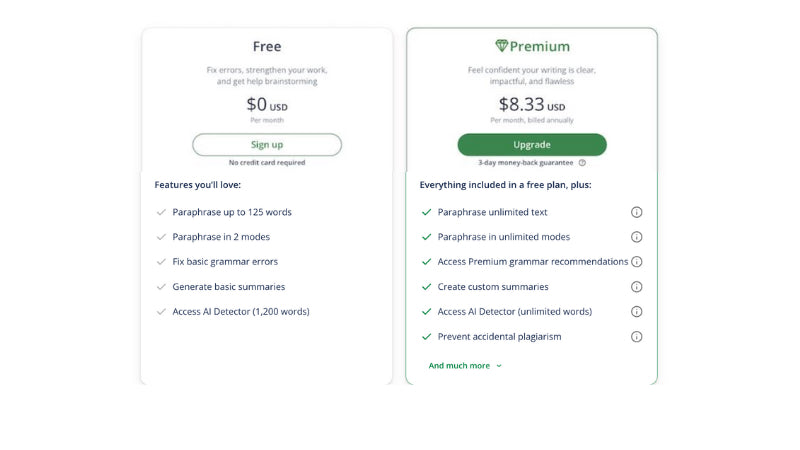Click checkmark next to Paraphrase up to 125 words
This screenshot has width=800, height=450.
161,212
